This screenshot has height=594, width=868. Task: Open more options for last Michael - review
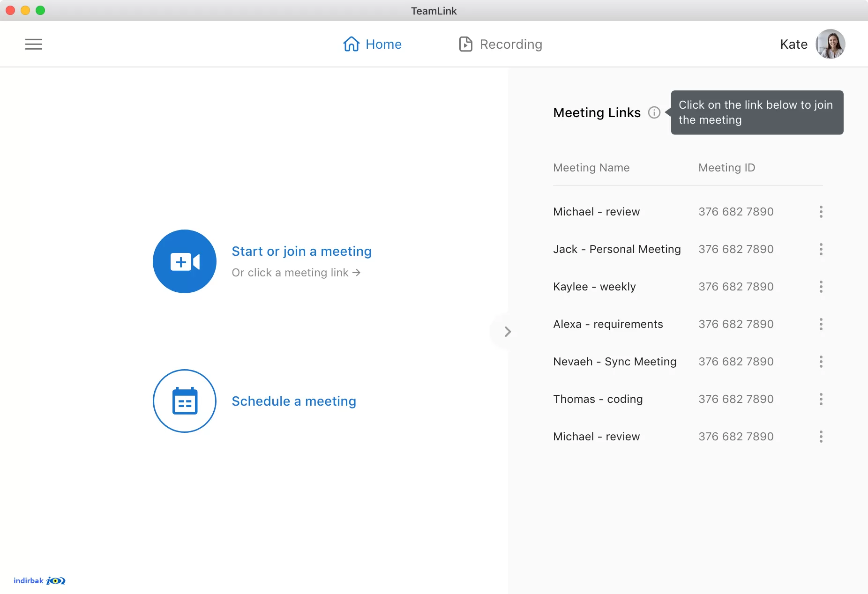821,437
